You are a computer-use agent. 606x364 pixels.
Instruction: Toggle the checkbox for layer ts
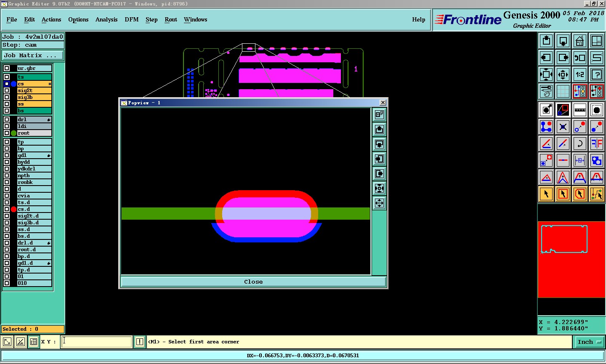(7, 77)
